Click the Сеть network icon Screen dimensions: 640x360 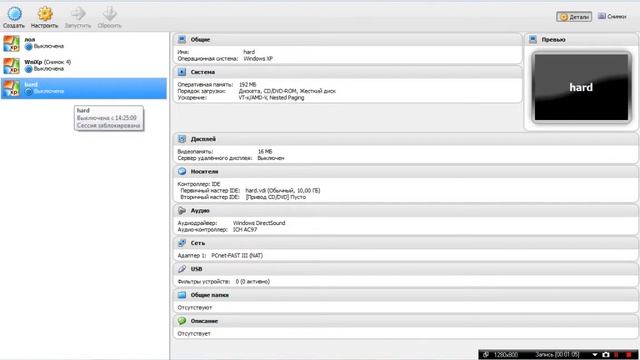tap(182, 243)
